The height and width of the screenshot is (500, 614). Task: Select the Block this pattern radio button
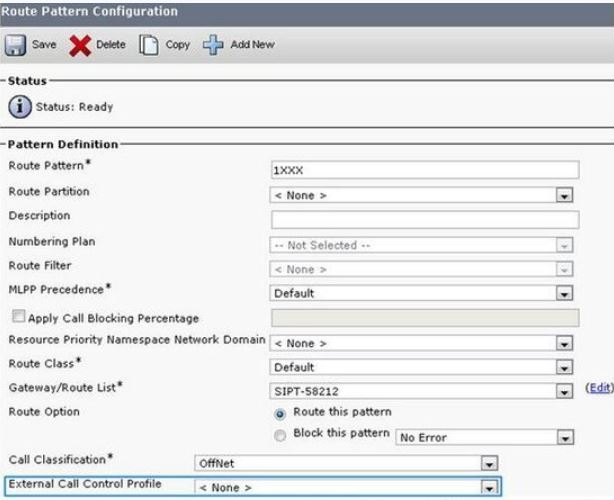[280, 435]
